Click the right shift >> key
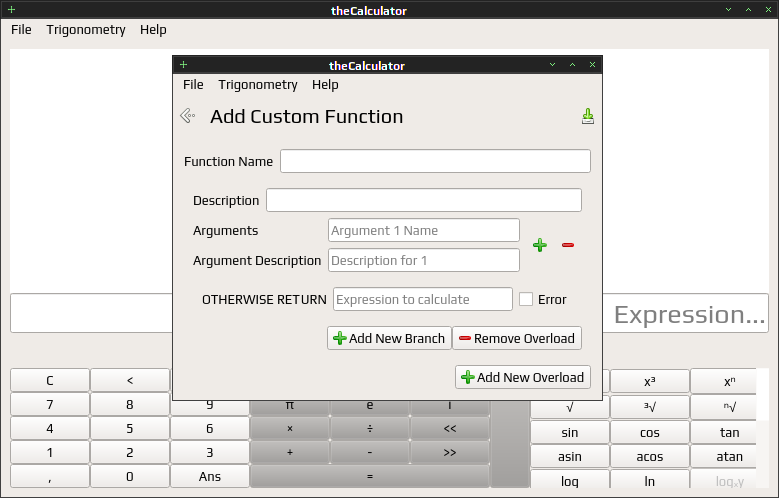779x498 pixels. click(450, 452)
